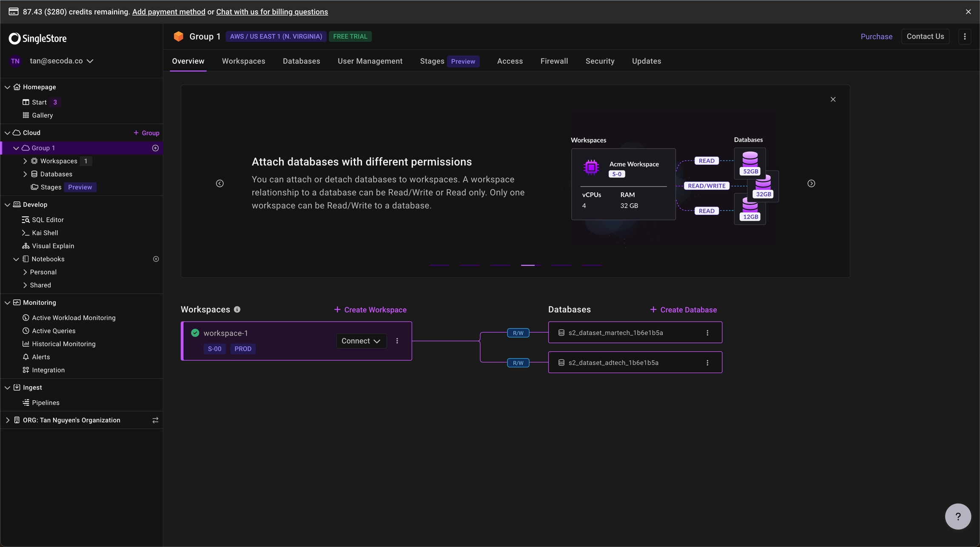The height and width of the screenshot is (547, 980).
Task: Select the first carousel slide indicator
Action: [x=439, y=265]
